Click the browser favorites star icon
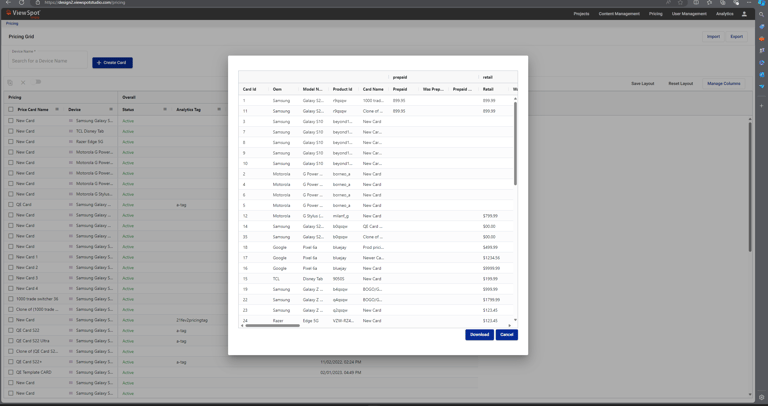The image size is (768, 406). (x=680, y=2)
